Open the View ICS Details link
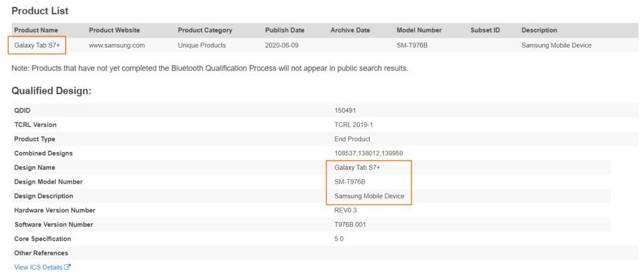The image size is (644, 276). coord(38,267)
